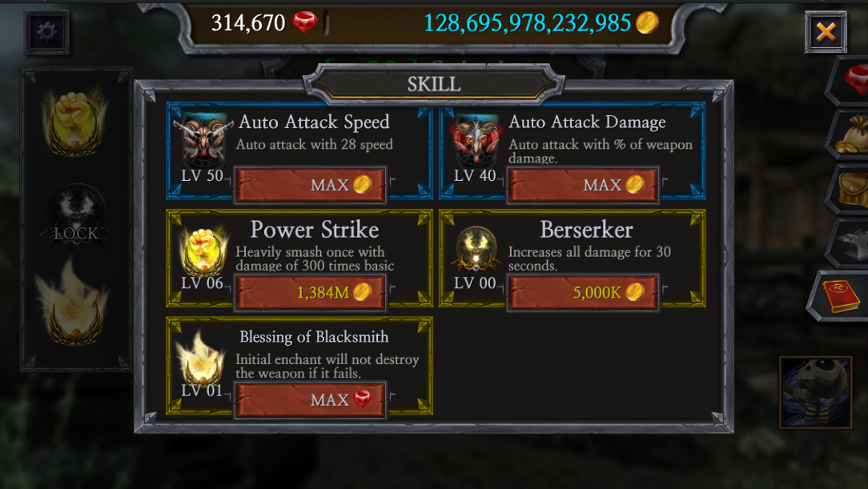The image size is (868, 489).
Task: Tap the locked skill slot
Action: click(76, 217)
